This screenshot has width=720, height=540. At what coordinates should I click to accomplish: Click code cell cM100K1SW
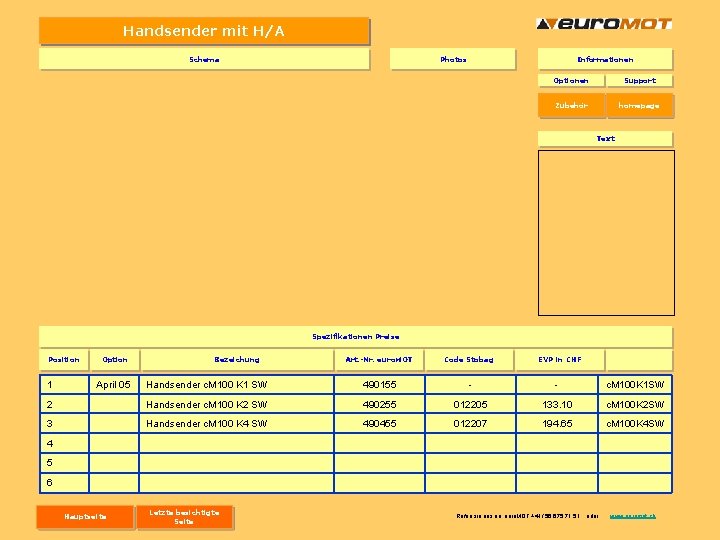click(635, 385)
